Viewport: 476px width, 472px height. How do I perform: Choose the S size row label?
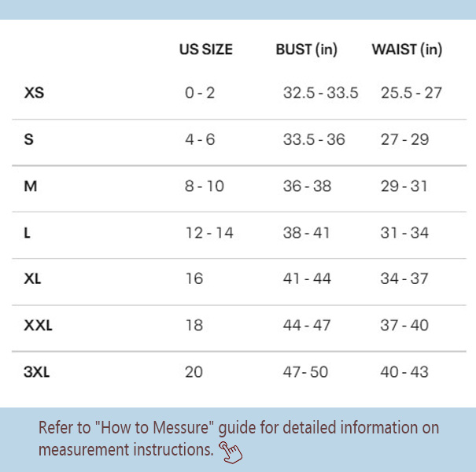pyautogui.click(x=29, y=139)
